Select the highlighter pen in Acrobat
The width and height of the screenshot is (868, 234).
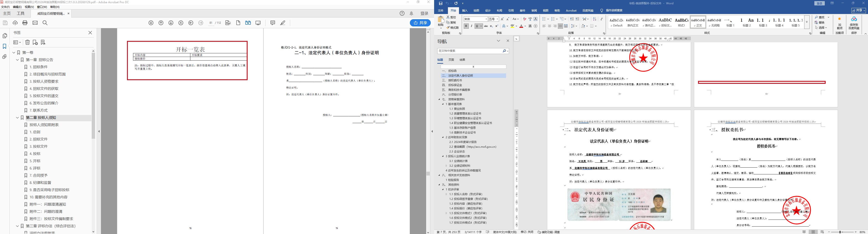283,23
